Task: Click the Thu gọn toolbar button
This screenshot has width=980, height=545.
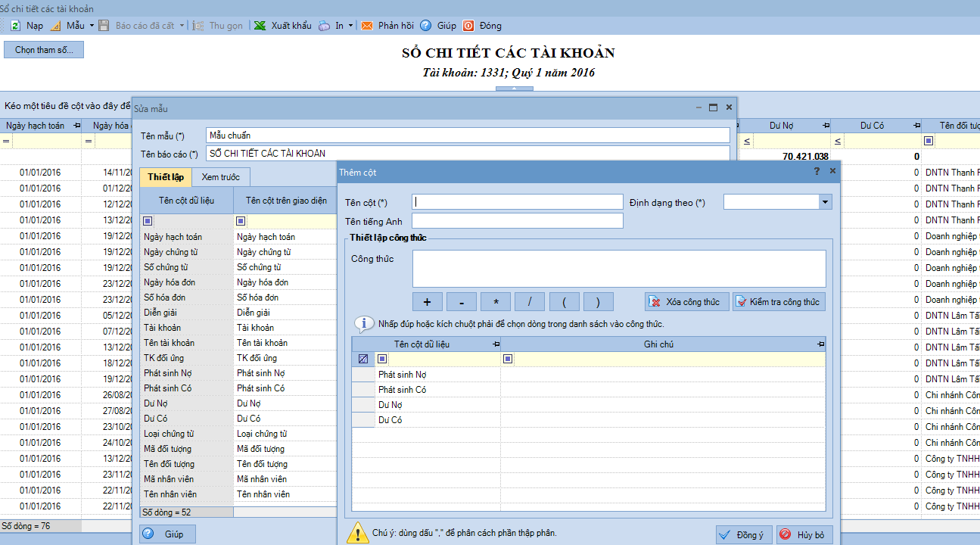Action: 218,26
